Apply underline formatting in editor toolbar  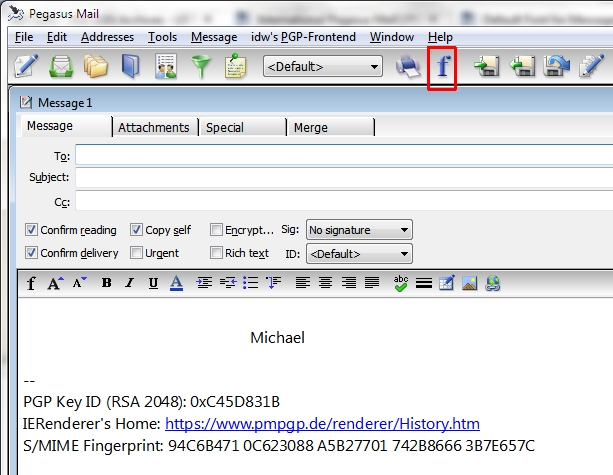152,283
